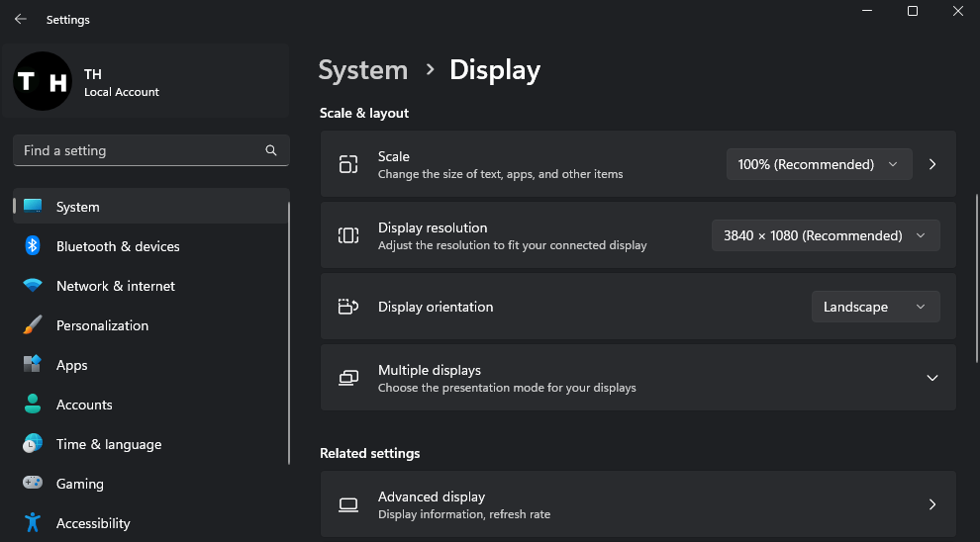The height and width of the screenshot is (542, 980).
Task: Click the Network & internet Wi-Fi icon
Action: [33, 286]
